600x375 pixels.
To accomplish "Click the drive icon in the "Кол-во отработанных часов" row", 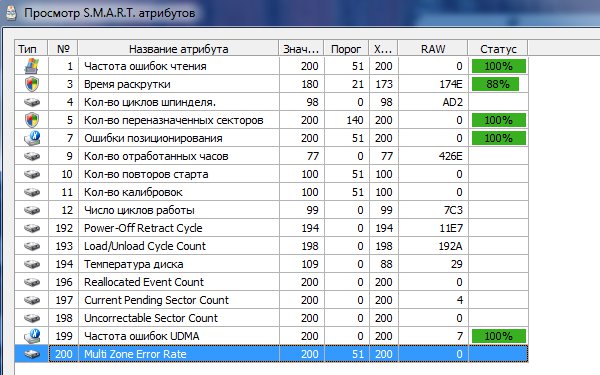I will (x=32, y=156).
